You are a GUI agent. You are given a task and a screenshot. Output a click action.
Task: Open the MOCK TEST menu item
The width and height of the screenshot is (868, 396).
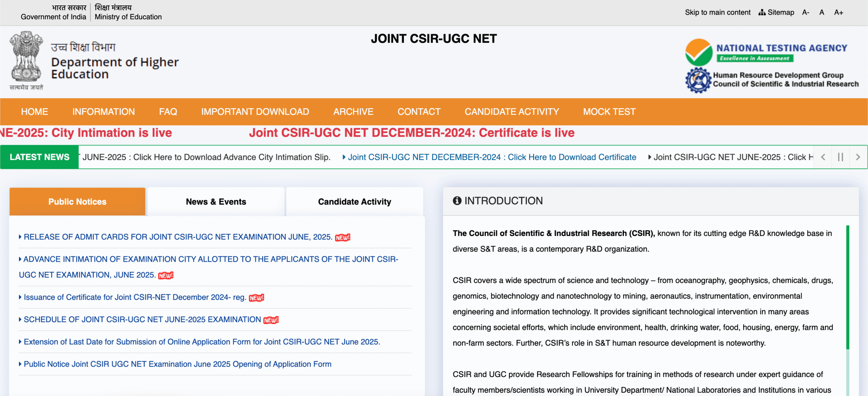pos(609,112)
